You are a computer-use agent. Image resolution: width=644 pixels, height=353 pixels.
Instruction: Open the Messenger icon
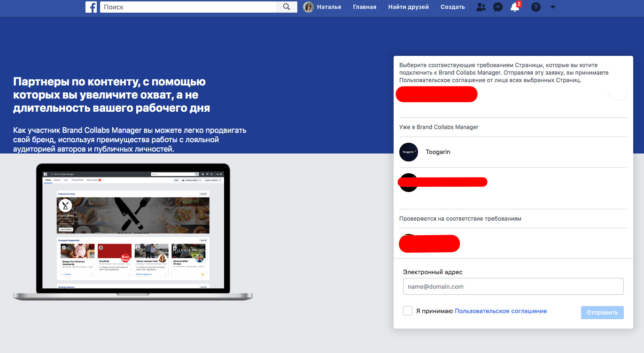(x=498, y=7)
